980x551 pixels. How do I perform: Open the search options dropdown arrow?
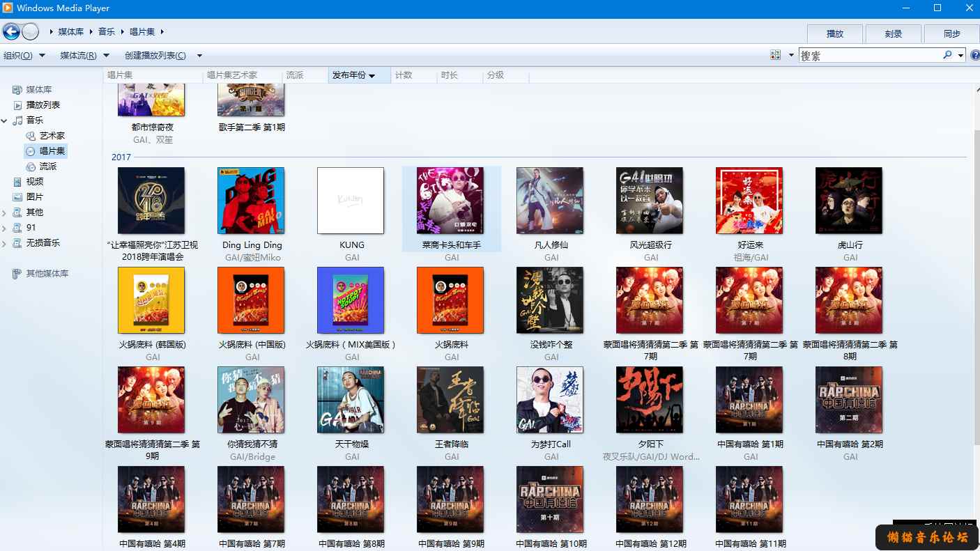tap(960, 55)
